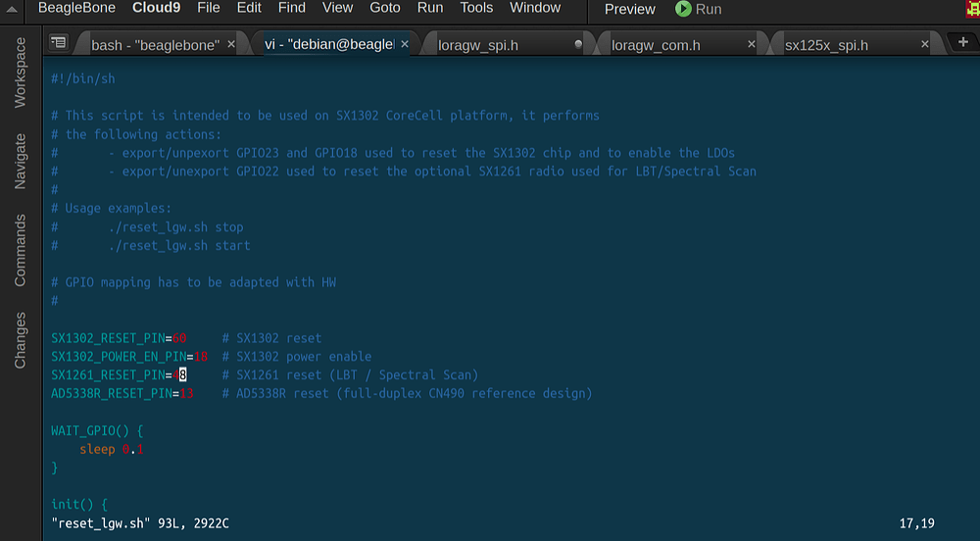Toggle the Commands side panel
980x541 pixels.
(x=20, y=251)
